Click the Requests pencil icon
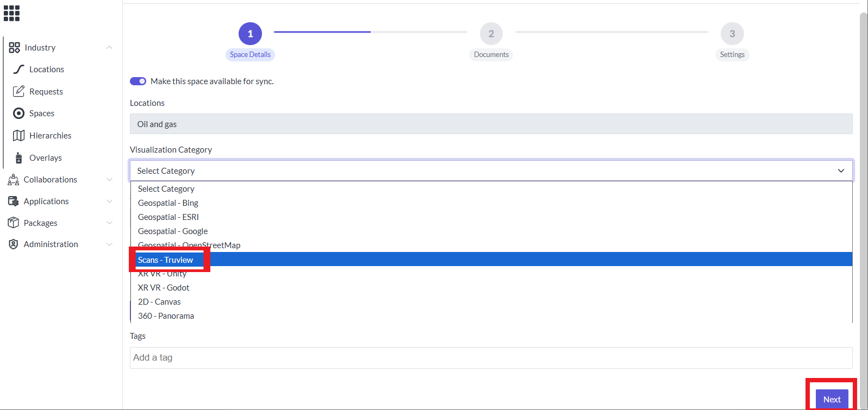This screenshot has width=868, height=410. pyautogui.click(x=19, y=91)
